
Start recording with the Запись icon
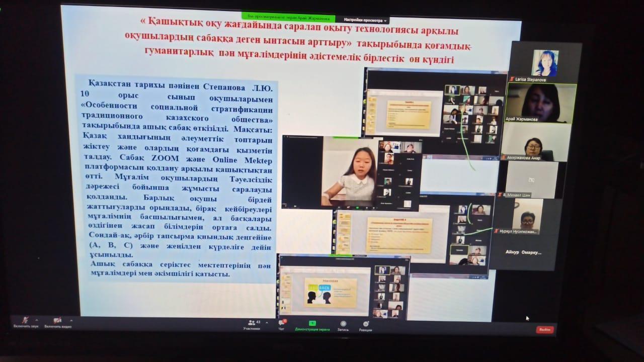pyautogui.click(x=343, y=324)
